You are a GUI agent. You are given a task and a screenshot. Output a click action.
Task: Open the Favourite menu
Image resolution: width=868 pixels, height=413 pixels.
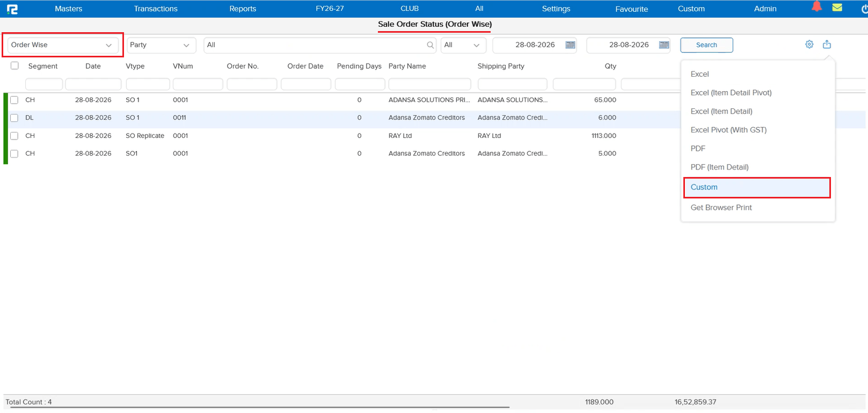[631, 9]
